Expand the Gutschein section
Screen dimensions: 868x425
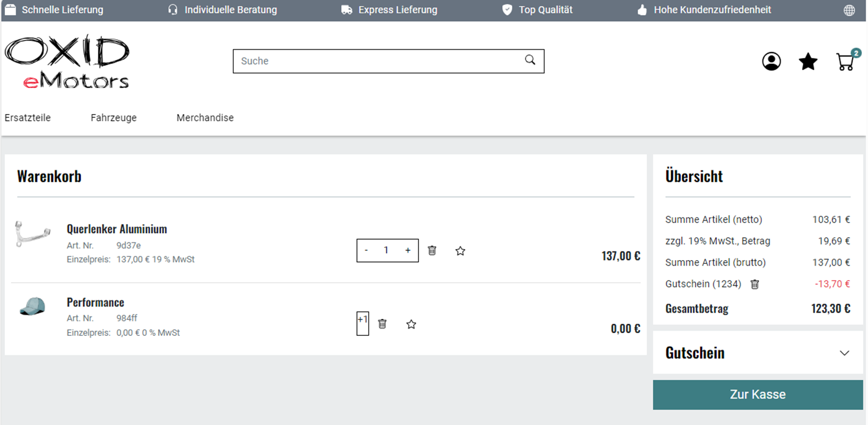pyautogui.click(x=844, y=353)
